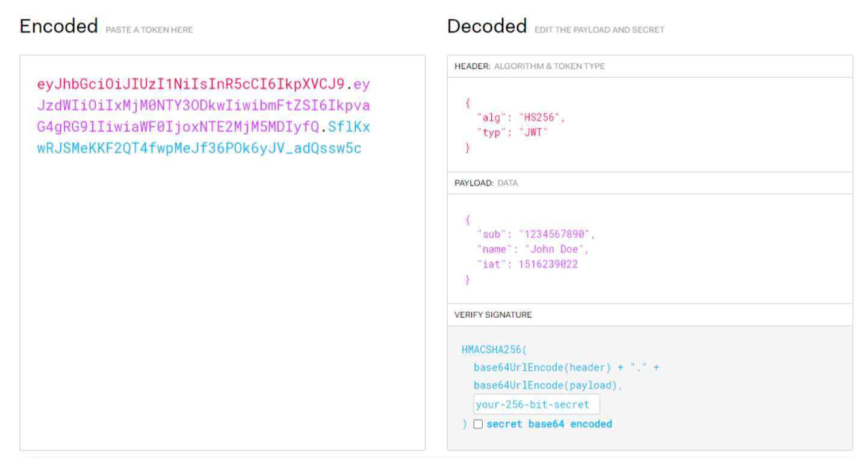868x458 pixels.
Task: Click the HMACSHA256( text in signature
Action: click(494, 350)
